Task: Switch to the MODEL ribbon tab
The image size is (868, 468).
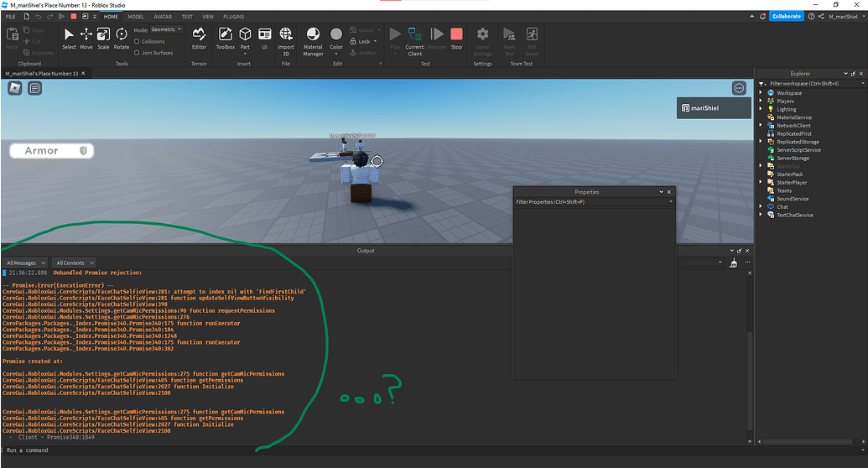Action: coord(136,17)
